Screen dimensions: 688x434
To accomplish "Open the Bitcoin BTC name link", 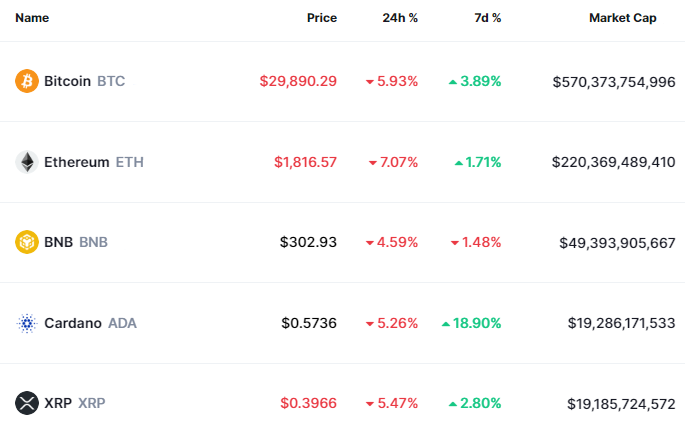I will [x=84, y=81].
